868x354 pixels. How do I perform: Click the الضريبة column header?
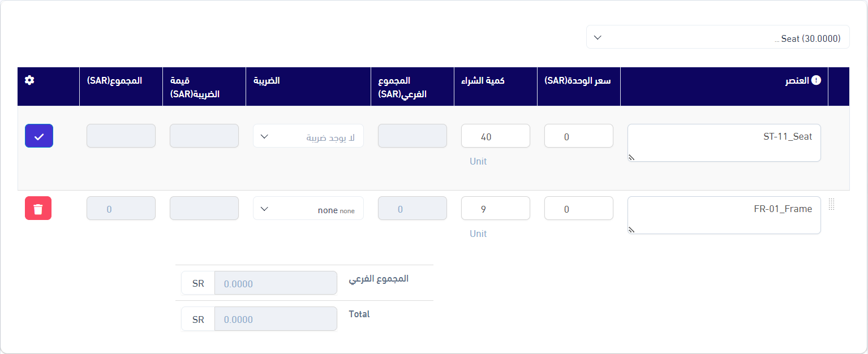tap(266, 81)
